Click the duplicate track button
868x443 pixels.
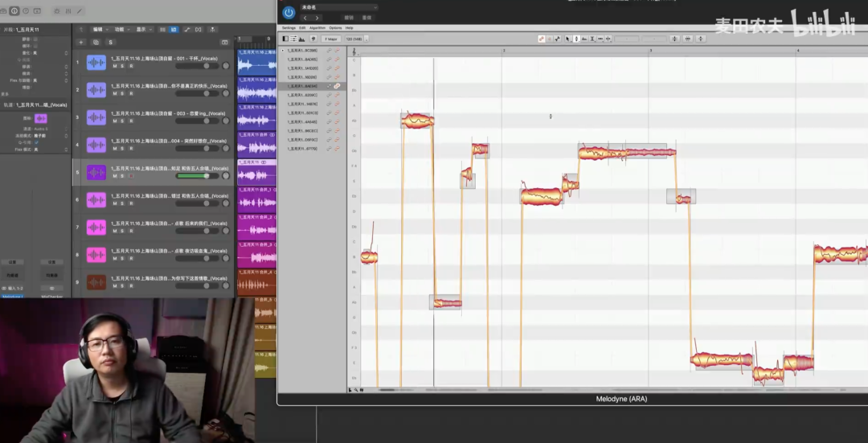click(96, 42)
